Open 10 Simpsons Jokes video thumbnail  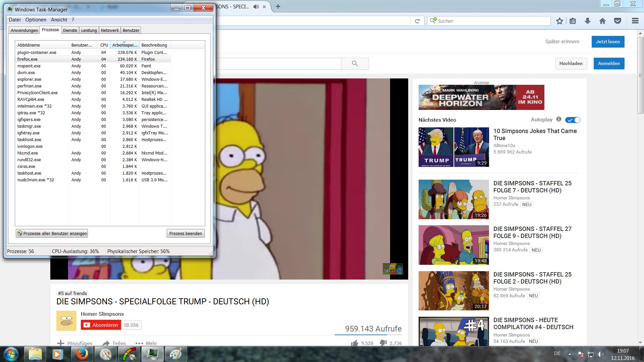(x=453, y=147)
